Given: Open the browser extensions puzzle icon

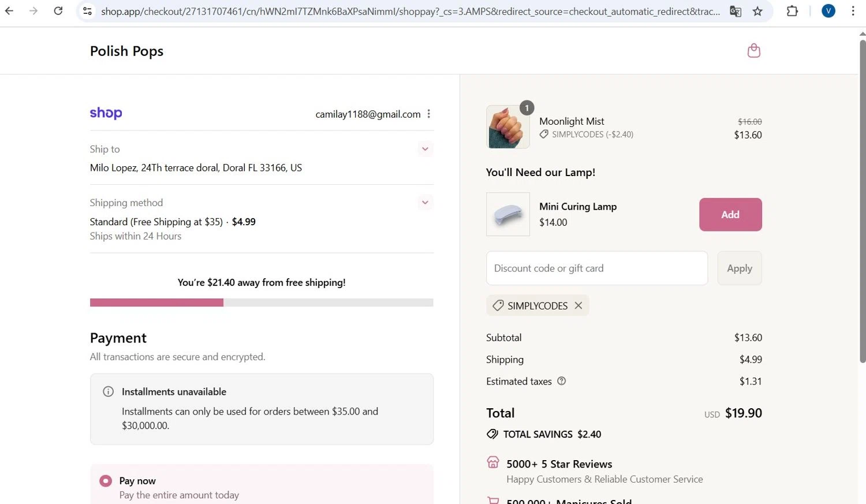Looking at the screenshot, I should [792, 11].
